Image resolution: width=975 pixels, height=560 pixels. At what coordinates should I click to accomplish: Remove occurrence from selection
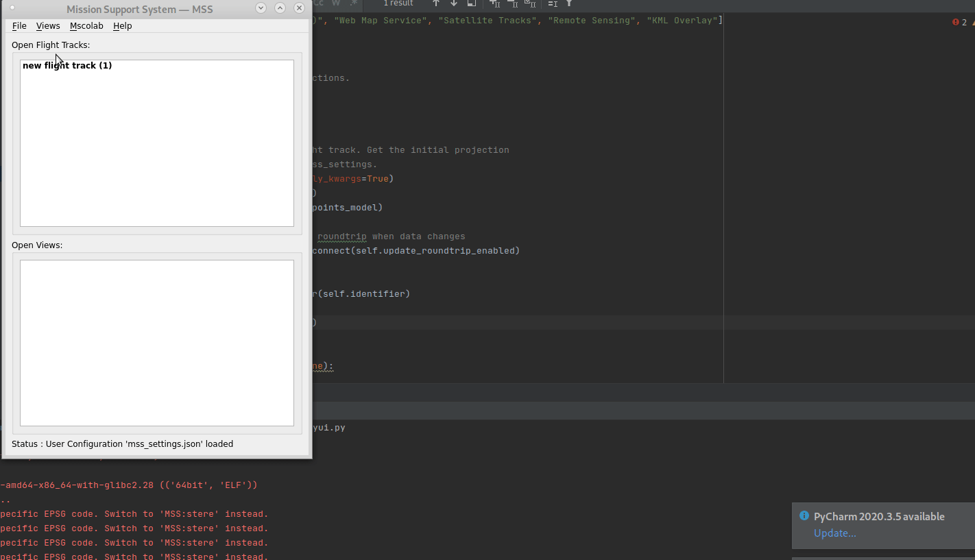[512, 4]
